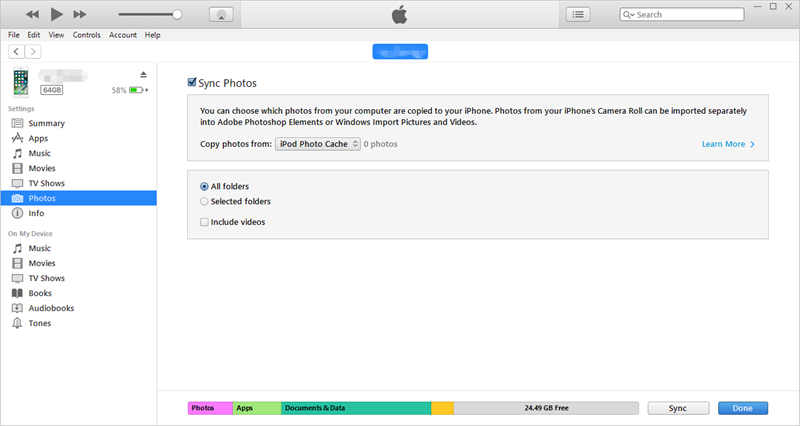800x426 pixels.
Task: Click the blue device name button at the top center
Action: (x=400, y=52)
